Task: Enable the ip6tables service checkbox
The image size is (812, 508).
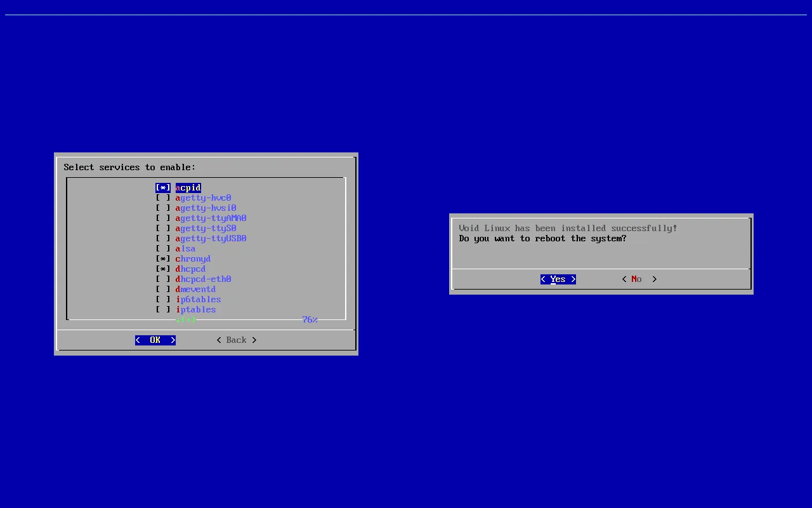Action: pyautogui.click(x=163, y=300)
